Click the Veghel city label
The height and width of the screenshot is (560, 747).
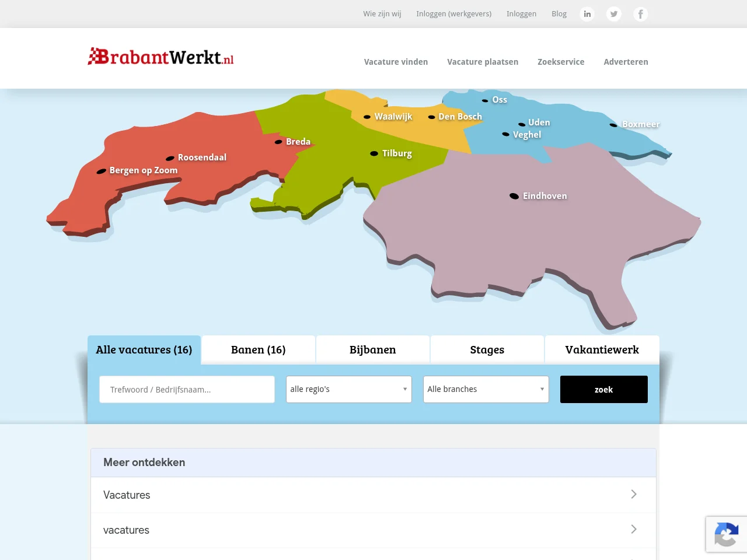pos(527,135)
